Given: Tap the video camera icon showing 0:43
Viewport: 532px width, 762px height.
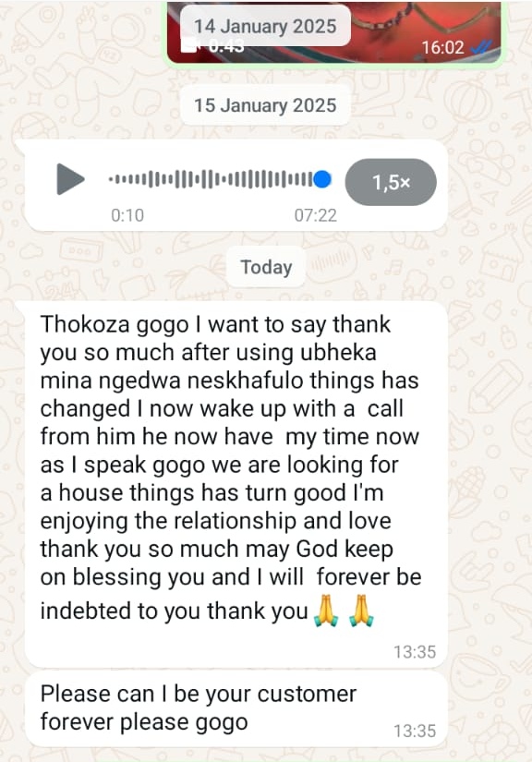Looking at the screenshot, I should tap(190, 47).
